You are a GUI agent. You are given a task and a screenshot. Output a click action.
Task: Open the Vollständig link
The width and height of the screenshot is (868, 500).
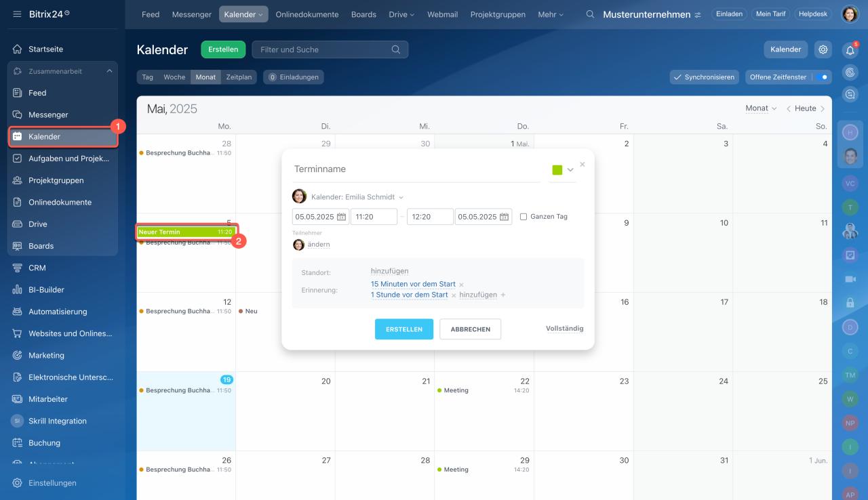565,329
